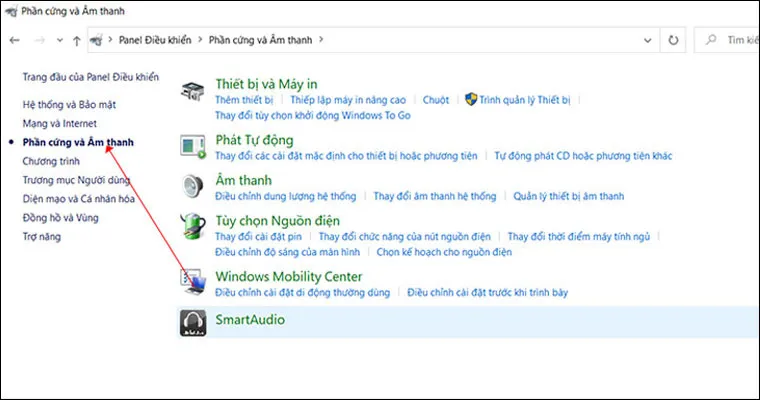Go to Trang đầu của Panel Điều khiển
This screenshot has width=760, height=400.
91,76
